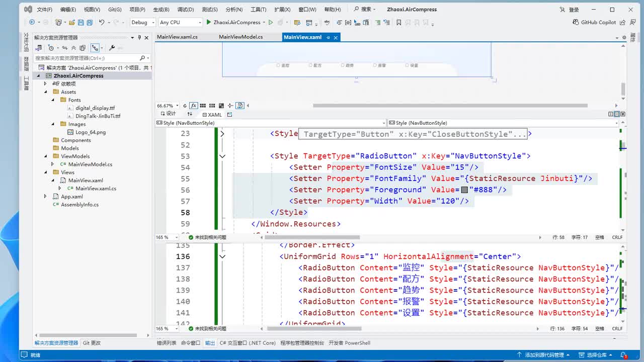Click the Undo arrow in the toolbar
The image size is (644, 362).
tap(102, 22)
